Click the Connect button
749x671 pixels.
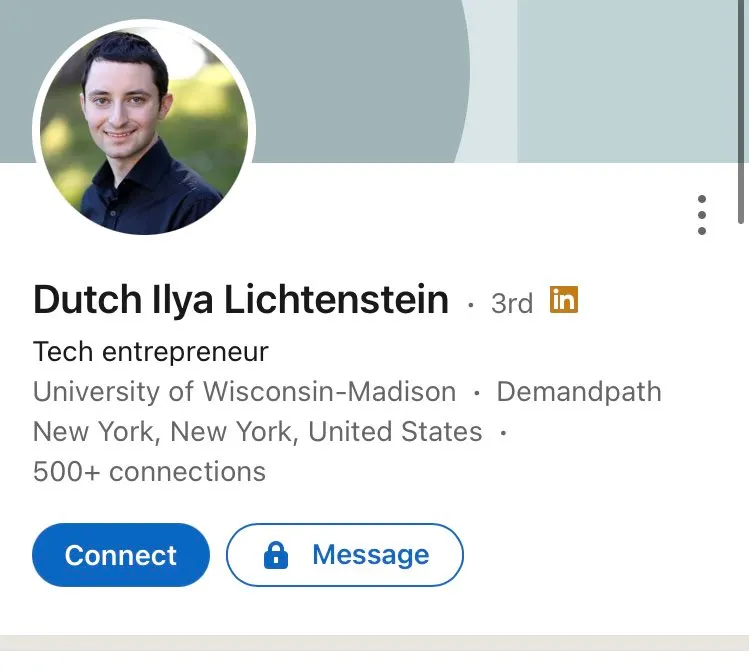[121, 555]
